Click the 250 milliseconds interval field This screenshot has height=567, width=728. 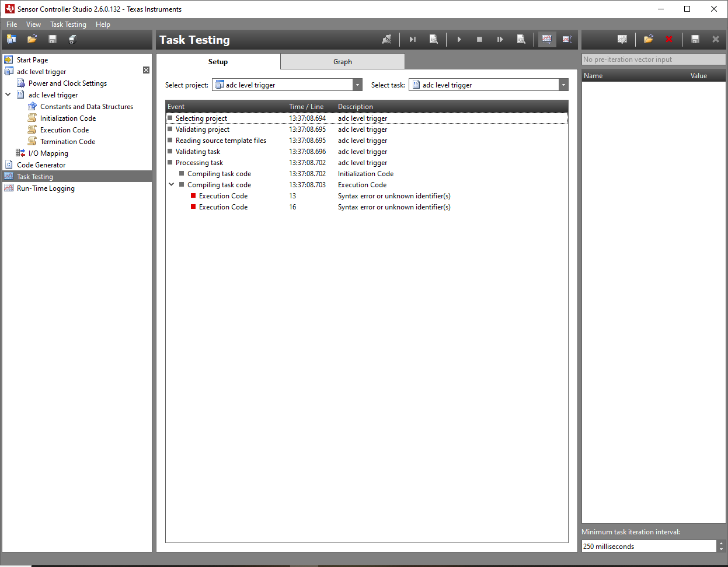649,546
